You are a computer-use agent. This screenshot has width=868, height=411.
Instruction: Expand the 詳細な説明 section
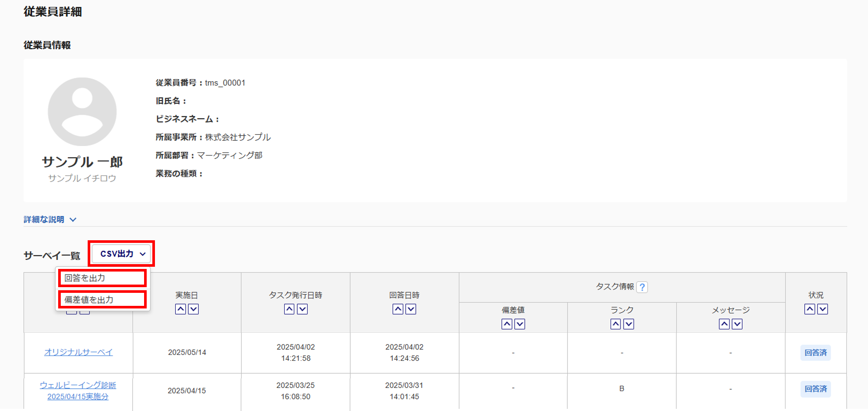pos(50,219)
